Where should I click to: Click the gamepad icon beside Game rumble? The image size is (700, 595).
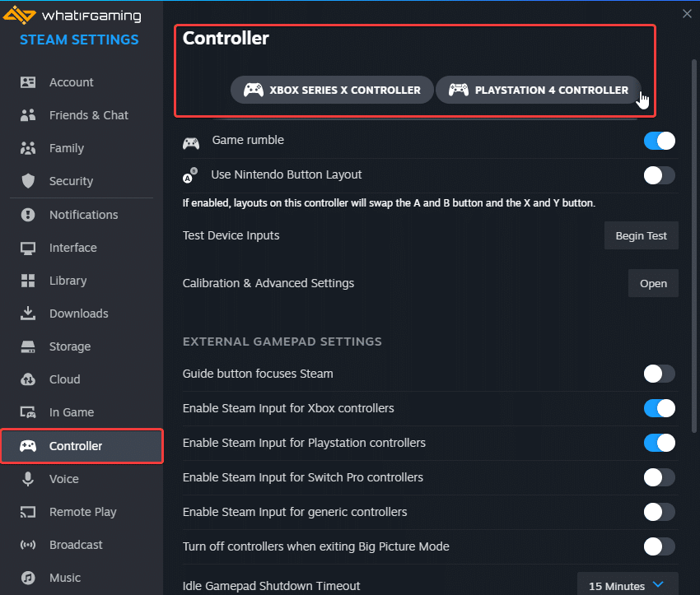coord(191,144)
